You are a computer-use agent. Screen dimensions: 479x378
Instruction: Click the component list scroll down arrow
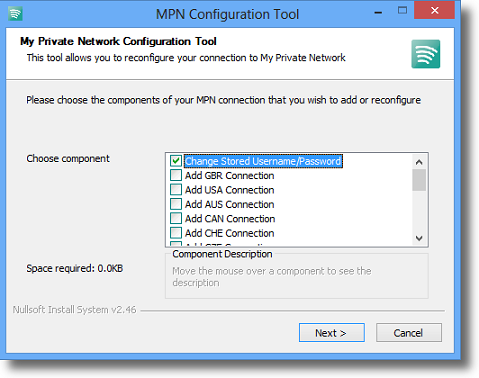tap(419, 238)
